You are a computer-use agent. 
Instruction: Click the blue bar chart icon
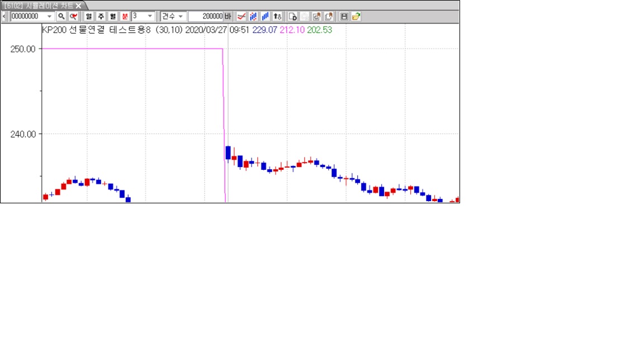pyautogui.click(x=265, y=16)
